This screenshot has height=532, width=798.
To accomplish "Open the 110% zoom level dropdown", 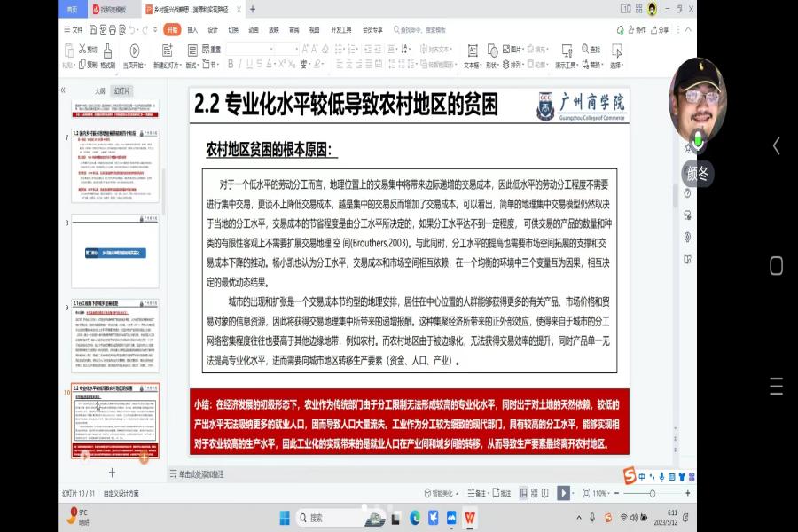I will (x=609, y=493).
